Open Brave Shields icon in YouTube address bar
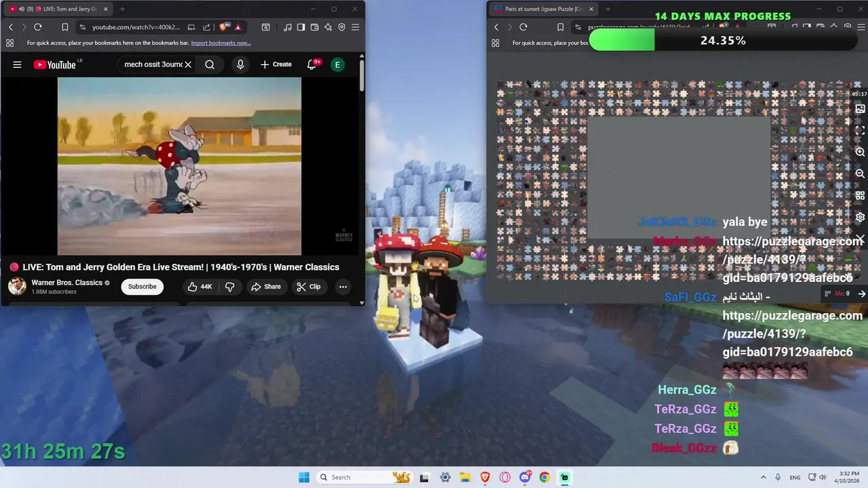This screenshot has width=868, height=488. [x=224, y=27]
